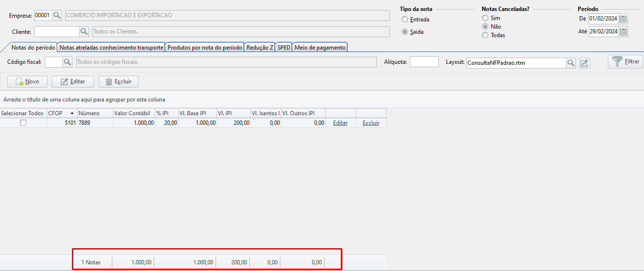Open Notas atreladas conhecimento transporte tab
The width and height of the screenshot is (644, 271).
coord(111,48)
